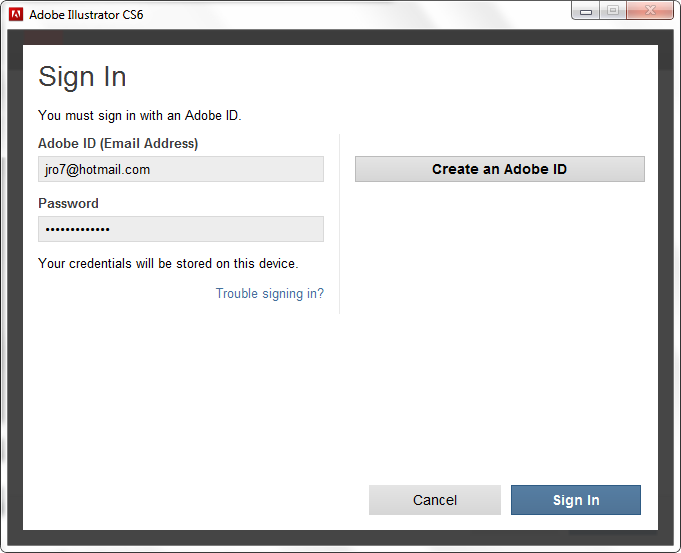Minimize the Adobe Illustrator CS6 window
This screenshot has width=681, height=553.
586,11
